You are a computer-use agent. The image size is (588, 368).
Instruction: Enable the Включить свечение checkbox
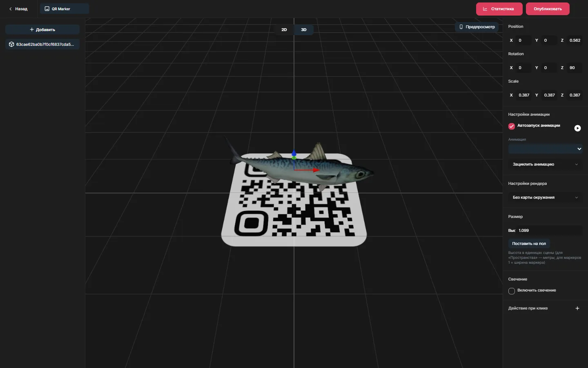coord(511,291)
